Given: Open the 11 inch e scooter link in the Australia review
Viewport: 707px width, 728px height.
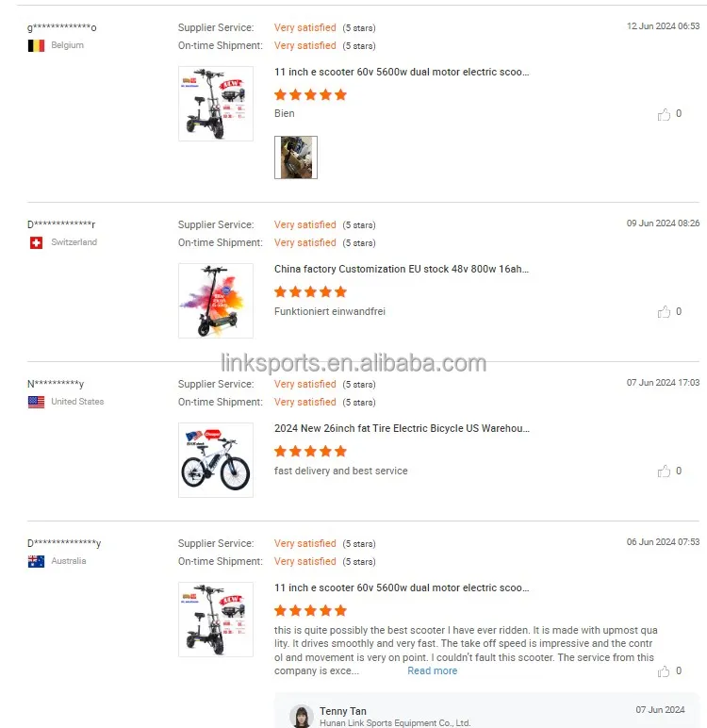Looking at the screenshot, I should tap(402, 587).
